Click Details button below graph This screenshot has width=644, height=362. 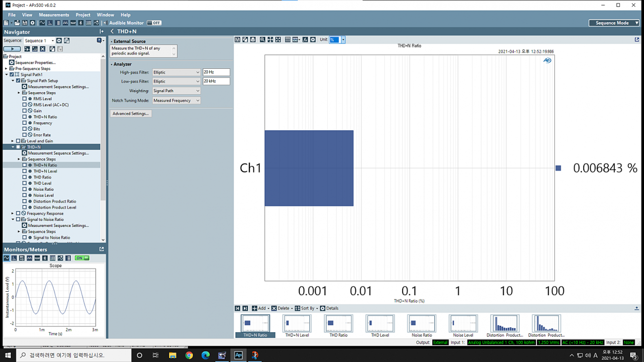point(329,308)
